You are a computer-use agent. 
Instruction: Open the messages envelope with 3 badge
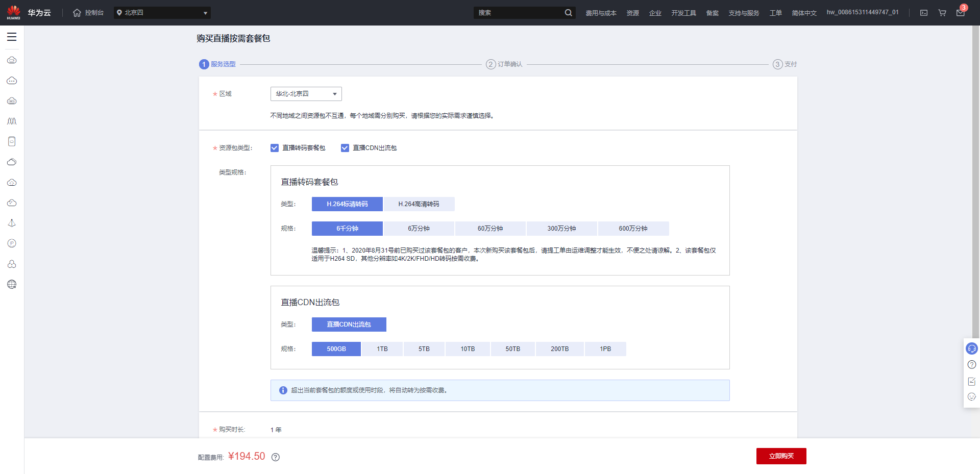pyautogui.click(x=961, y=13)
